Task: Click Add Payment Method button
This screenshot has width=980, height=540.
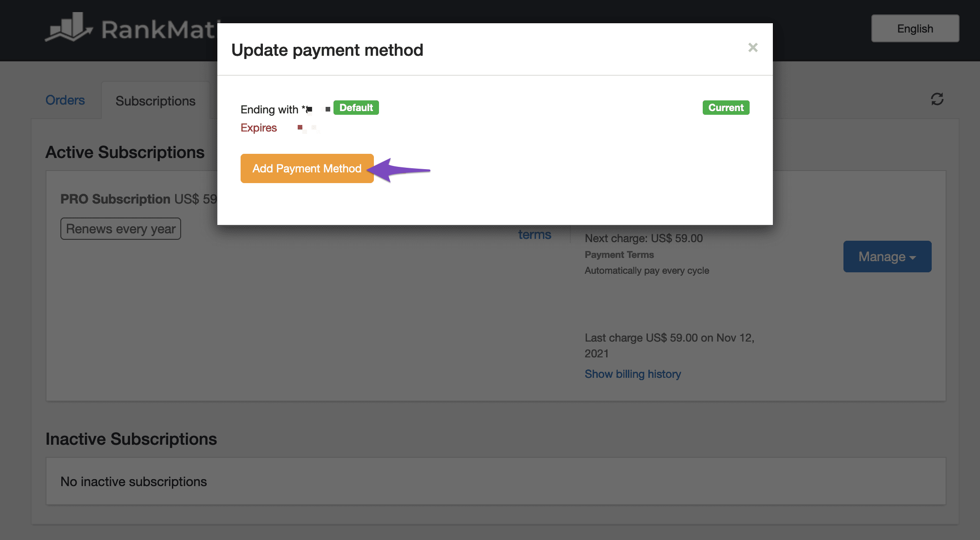Action: [x=307, y=168]
